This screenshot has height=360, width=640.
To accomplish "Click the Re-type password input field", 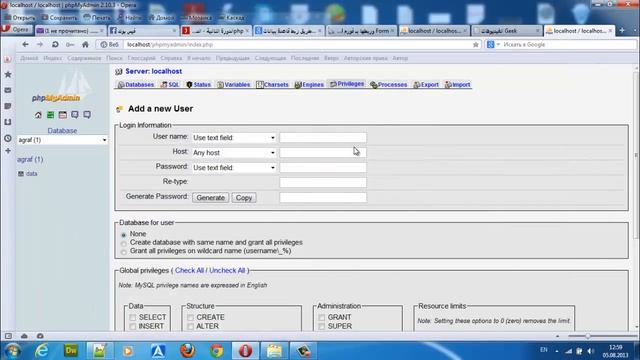I will [x=323, y=182].
